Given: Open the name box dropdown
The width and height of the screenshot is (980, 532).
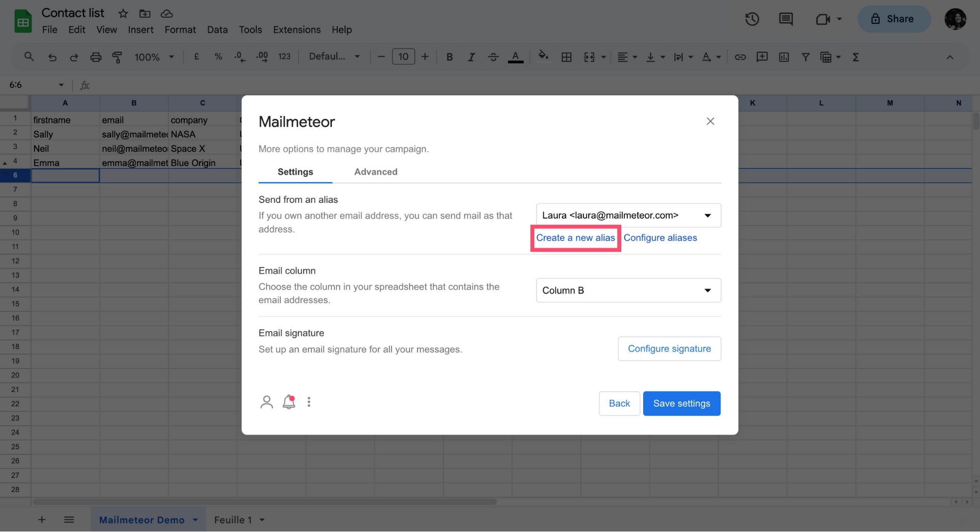Looking at the screenshot, I should click(61, 85).
